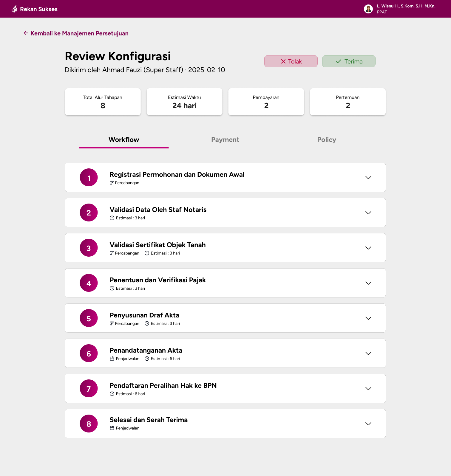Click the calendar icon in Selesai dan Serah Terima

pos(112,428)
